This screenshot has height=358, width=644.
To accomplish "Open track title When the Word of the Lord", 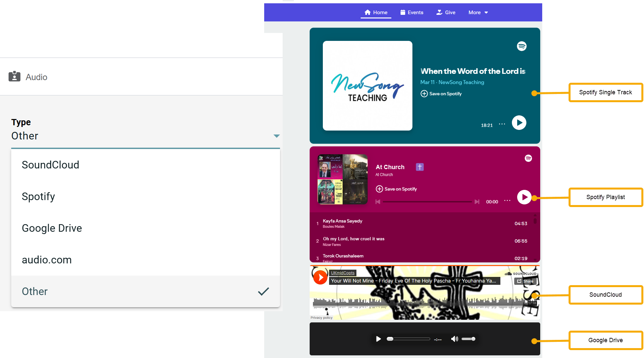I will point(473,71).
